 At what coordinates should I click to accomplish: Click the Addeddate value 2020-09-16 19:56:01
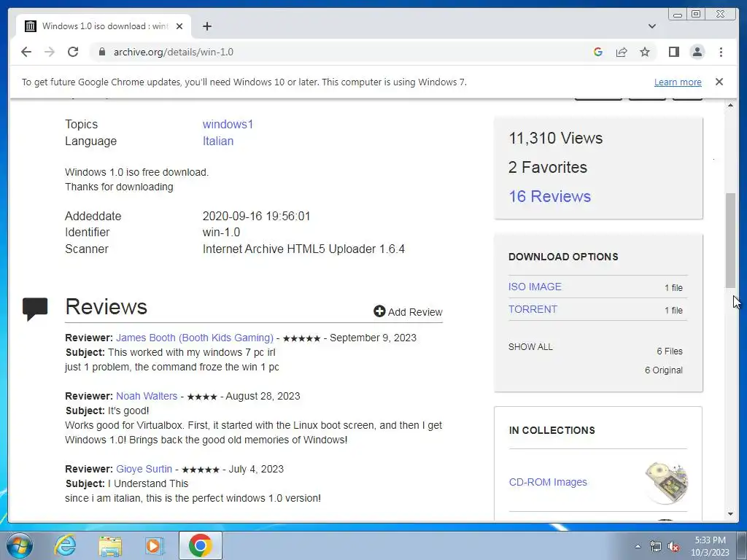point(256,216)
